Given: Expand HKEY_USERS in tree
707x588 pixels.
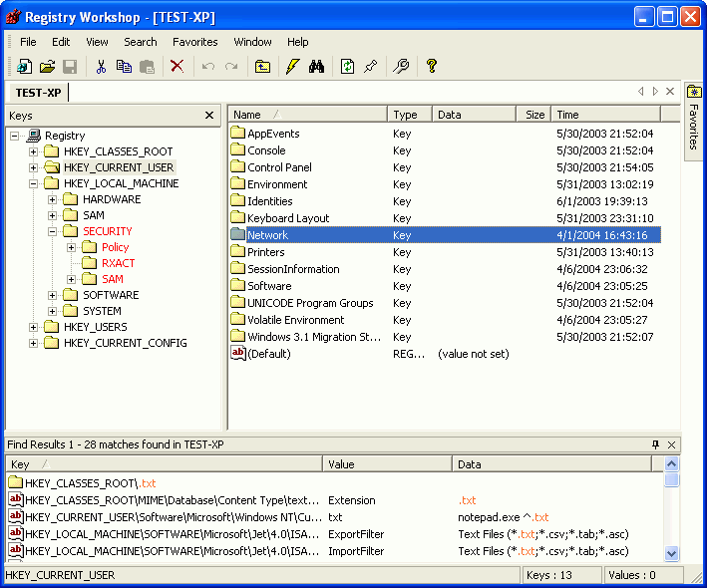Looking at the screenshot, I should tap(33, 327).
